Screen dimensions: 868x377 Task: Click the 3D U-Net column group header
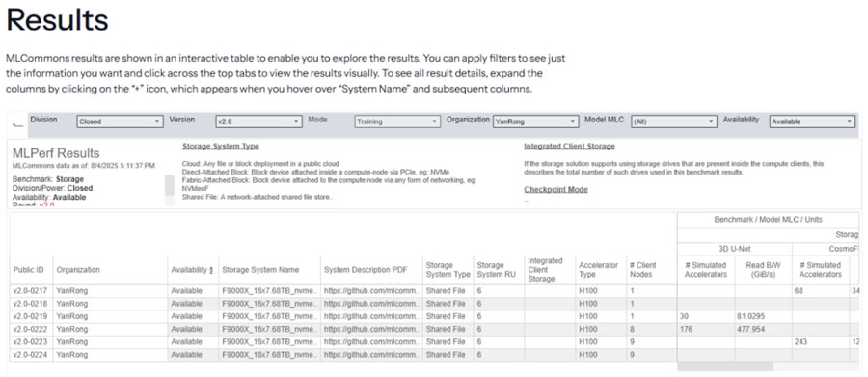point(735,249)
